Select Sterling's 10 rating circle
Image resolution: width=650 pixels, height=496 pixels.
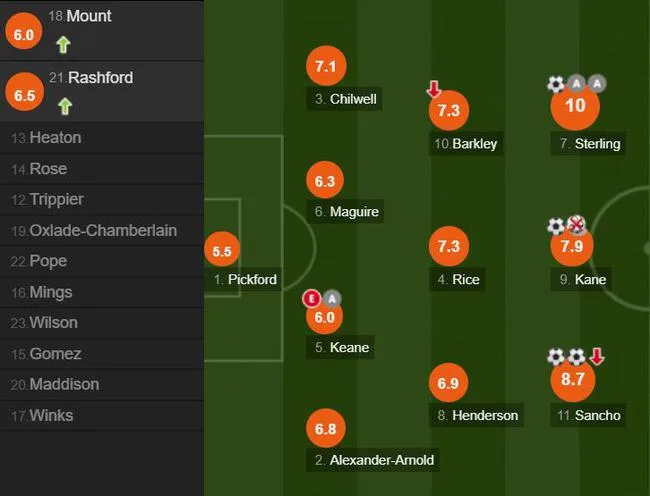575,106
